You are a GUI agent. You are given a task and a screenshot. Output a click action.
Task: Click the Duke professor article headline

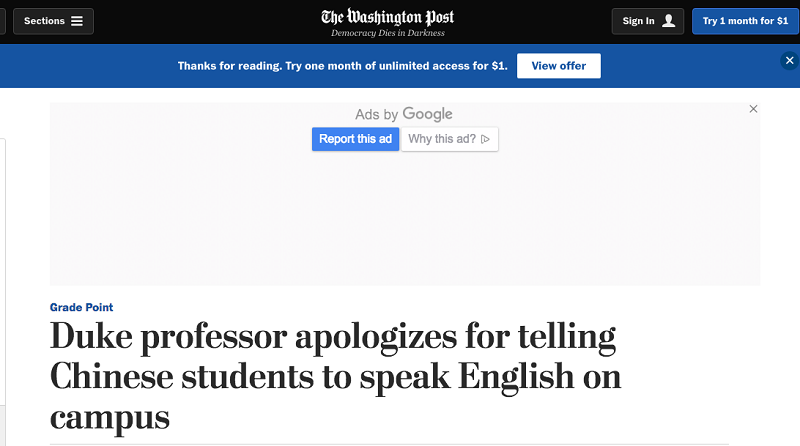[335, 377]
